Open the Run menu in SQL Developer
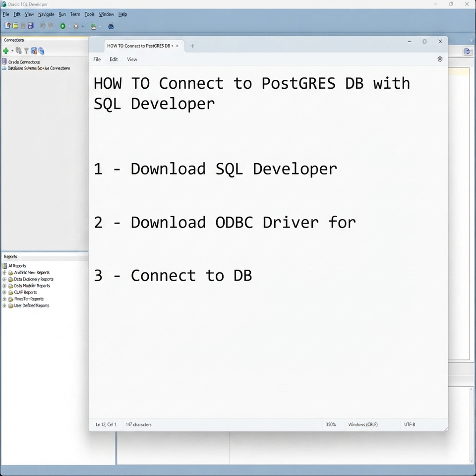Screen dimensions: 476x476 point(62,14)
